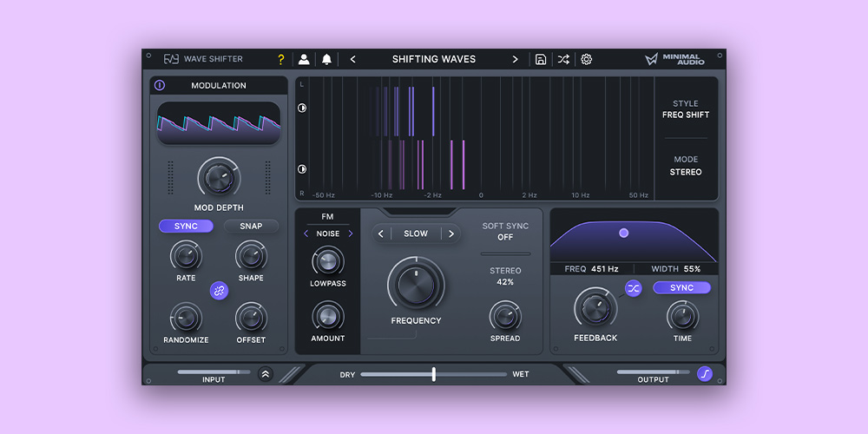The width and height of the screenshot is (868, 434).
Task: Open the STYLE Freq Shift selector
Action: (x=686, y=109)
